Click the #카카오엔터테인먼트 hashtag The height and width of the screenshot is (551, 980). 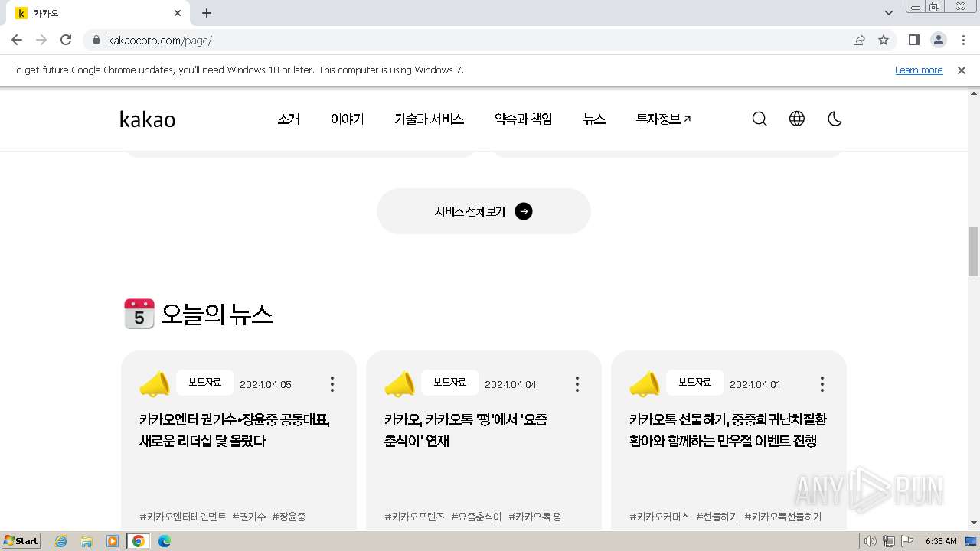coord(183,517)
